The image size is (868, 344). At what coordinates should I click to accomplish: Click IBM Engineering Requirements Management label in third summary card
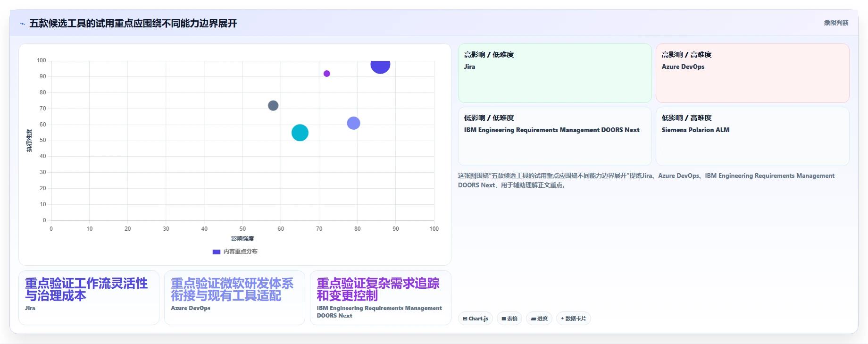point(379,312)
